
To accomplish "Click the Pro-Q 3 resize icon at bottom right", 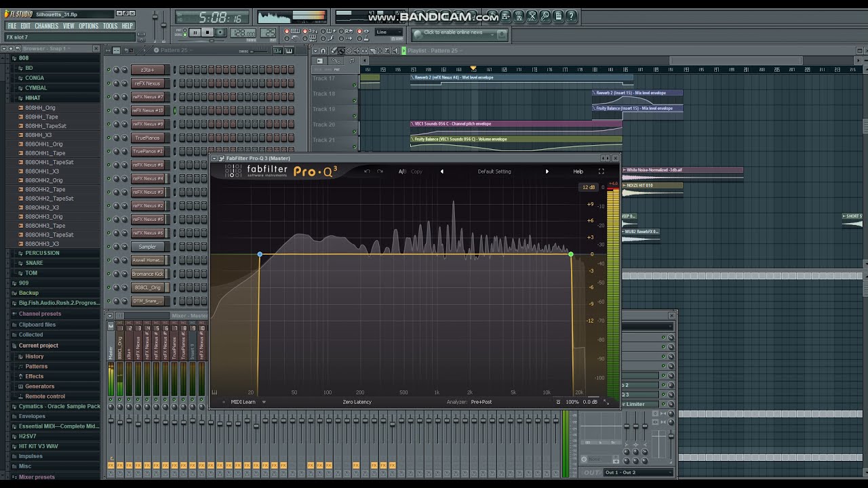I will [606, 402].
